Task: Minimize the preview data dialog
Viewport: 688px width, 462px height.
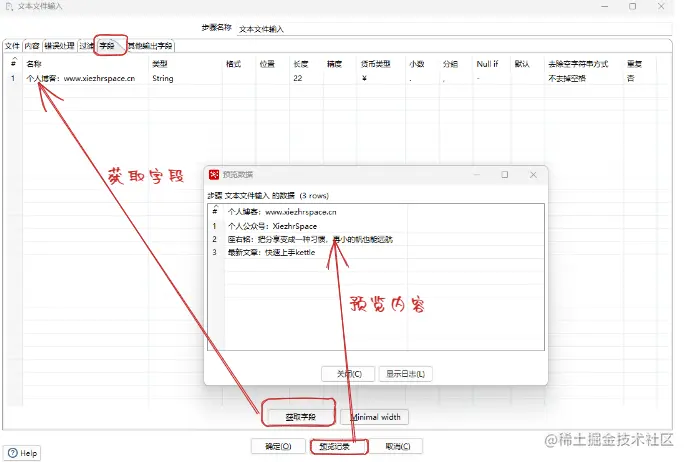Action: coord(477,175)
